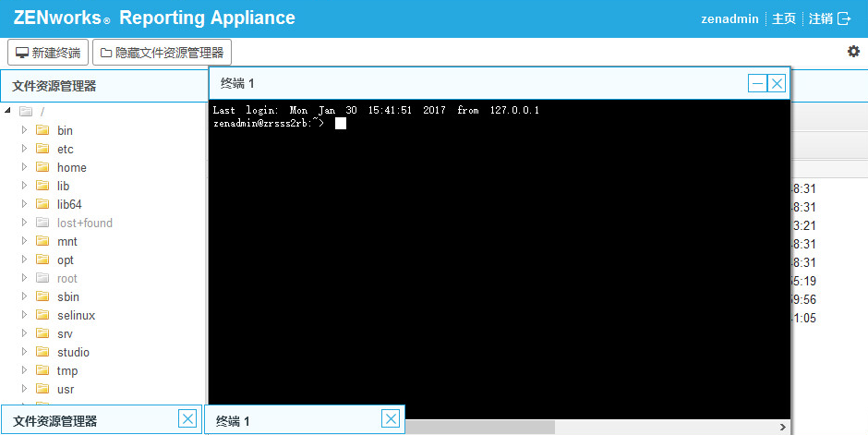
Task: Select the selinux folder icon
Action: click(42, 315)
